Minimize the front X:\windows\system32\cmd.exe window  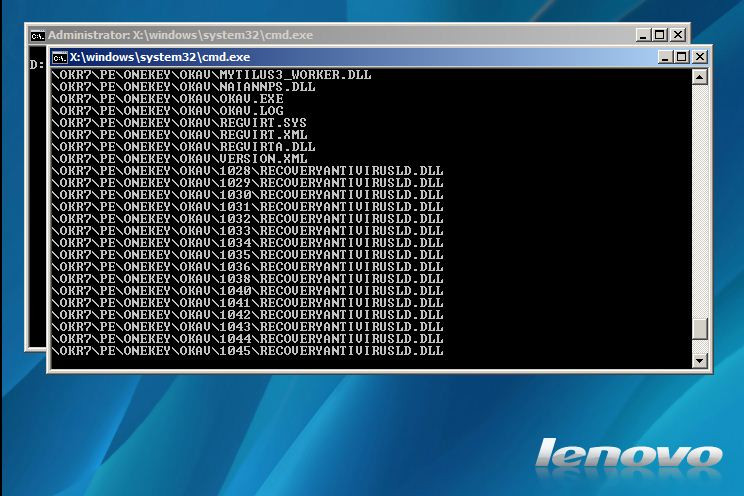pyautogui.click(x=665, y=57)
